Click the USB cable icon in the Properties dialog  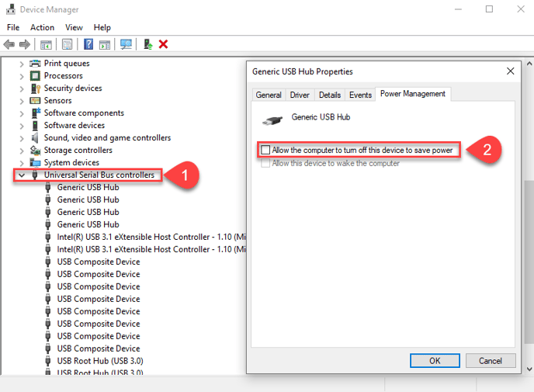pos(272,120)
